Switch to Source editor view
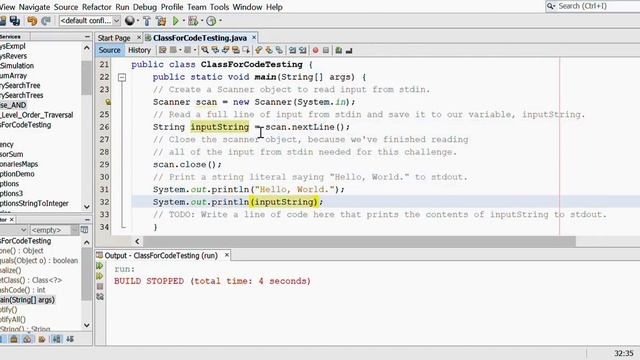Viewport: 640px width, 360px height. [109, 50]
